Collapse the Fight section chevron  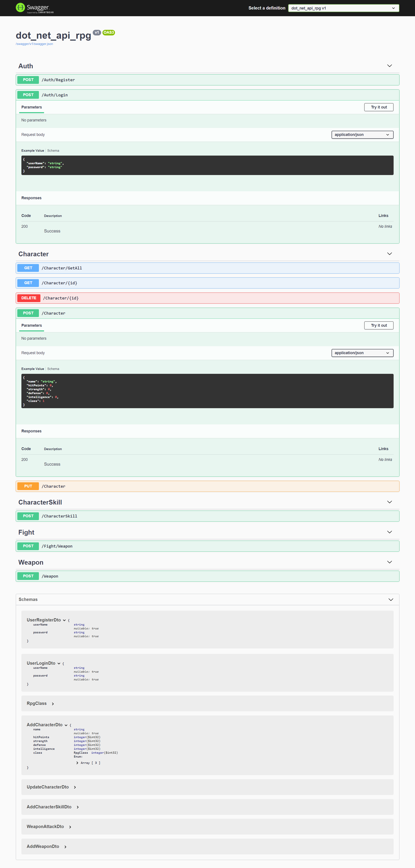[x=389, y=532]
